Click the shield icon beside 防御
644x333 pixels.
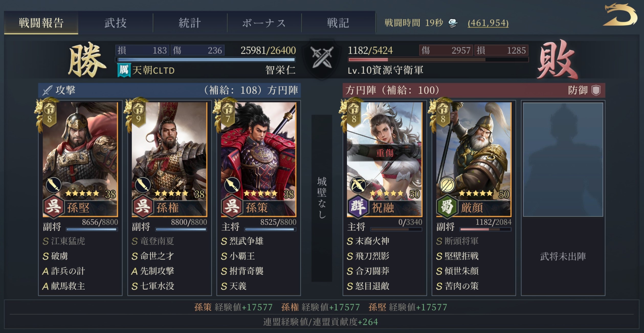[x=596, y=90]
